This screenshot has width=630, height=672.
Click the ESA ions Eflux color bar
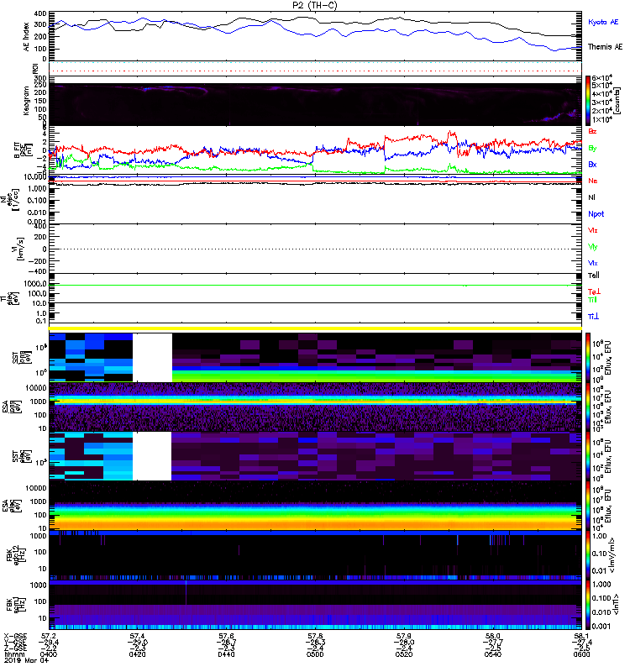coord(588,407)
